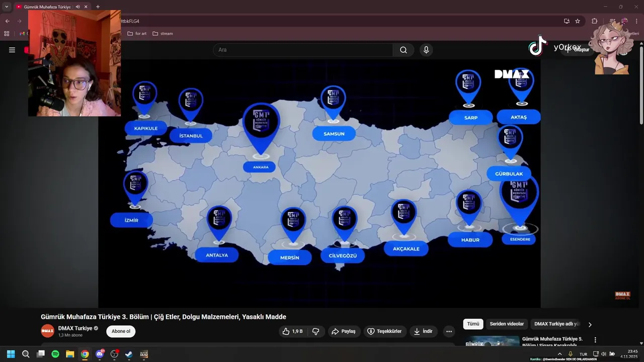Start voice search with the microphone icon
The image size is (644, 362).
426,50
